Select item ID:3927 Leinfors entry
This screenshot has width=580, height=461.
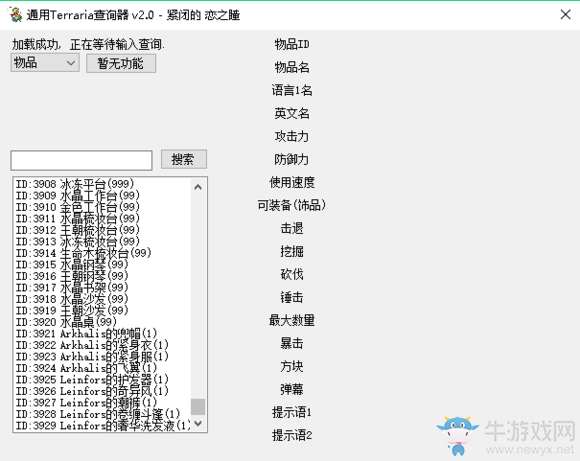pos(87,402)
